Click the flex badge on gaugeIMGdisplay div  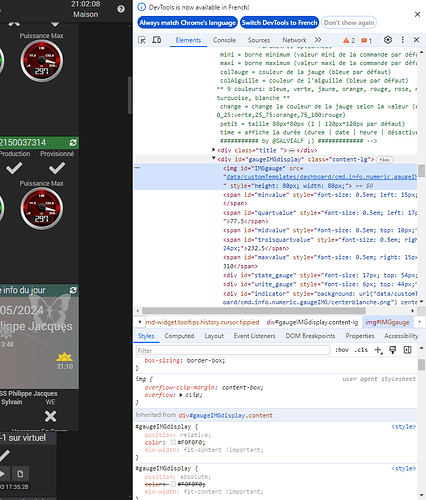click(x=384, y=160)
